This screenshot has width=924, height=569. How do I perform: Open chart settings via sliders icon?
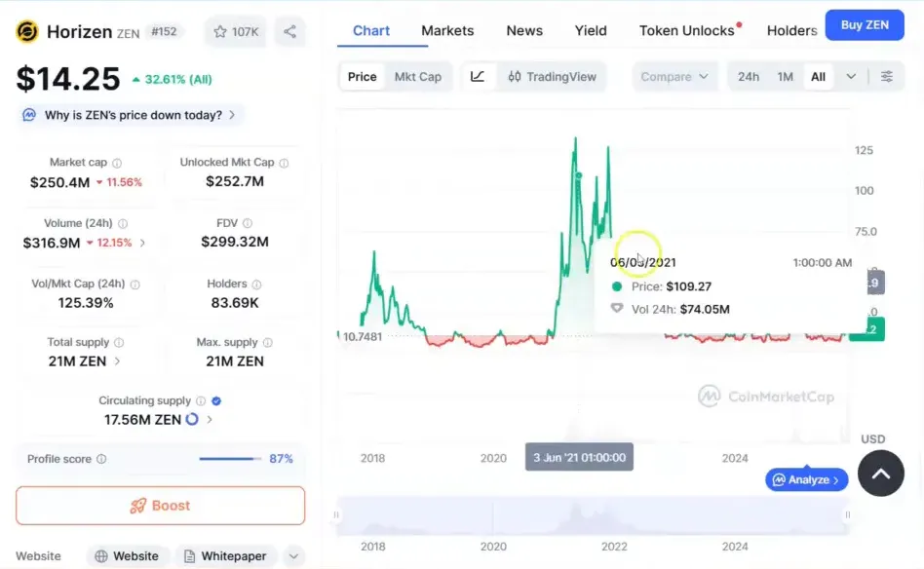tap(888, 76)
